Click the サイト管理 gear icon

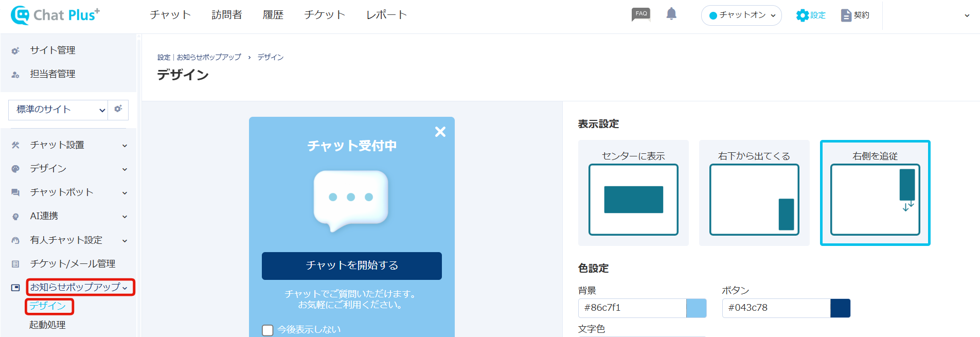click(x=15, y=51)
